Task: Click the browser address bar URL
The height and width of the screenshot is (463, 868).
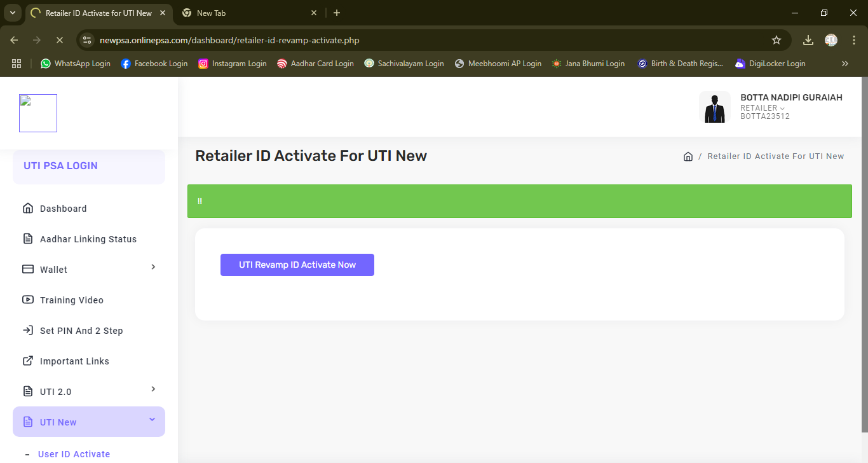Action: [229, 40]
